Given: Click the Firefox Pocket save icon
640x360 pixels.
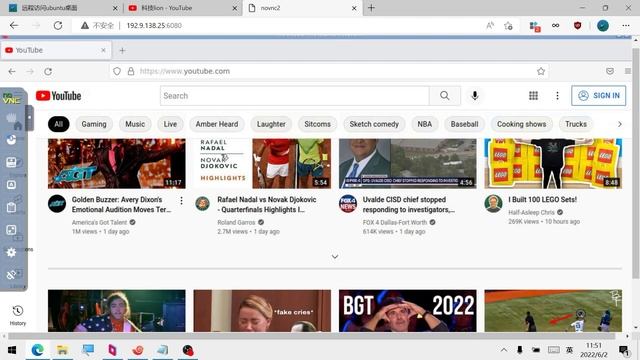Looking at the screenshot, I should click(x=610, y=71).
